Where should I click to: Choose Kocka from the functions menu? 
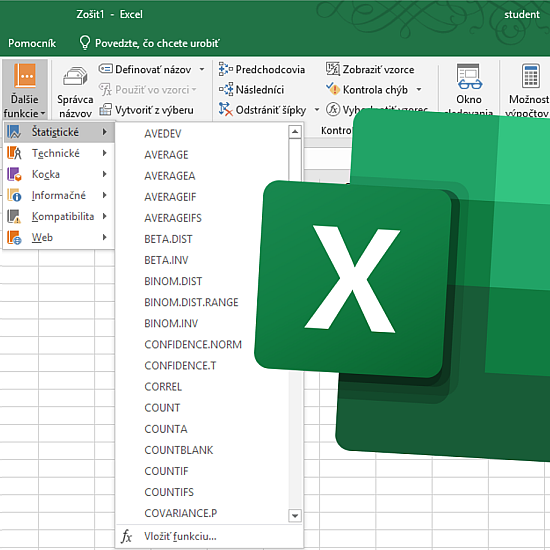coord(59,174)
